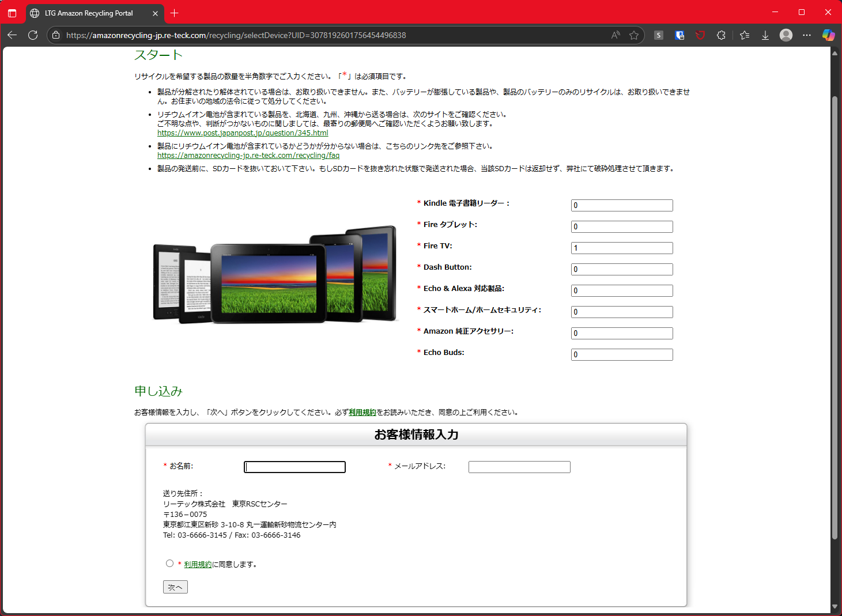Focus the Dash Button quantity field
842x616 pixels.
point(622,269)
